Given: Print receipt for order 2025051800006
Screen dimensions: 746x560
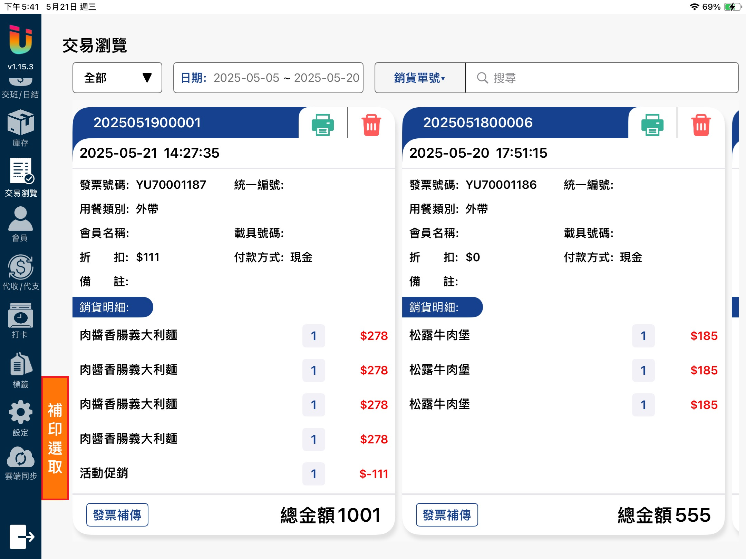Looking at the screenshot, I should click(x=652, y=125).
